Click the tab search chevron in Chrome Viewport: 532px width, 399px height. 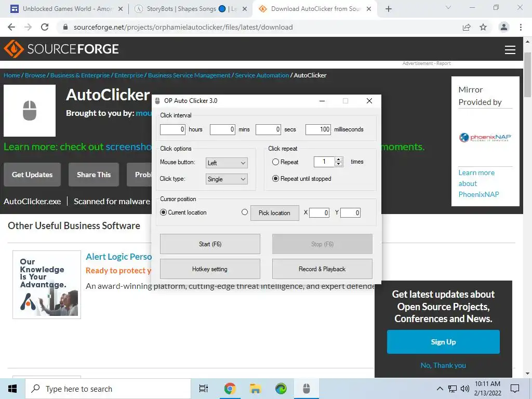pos(448,7)
